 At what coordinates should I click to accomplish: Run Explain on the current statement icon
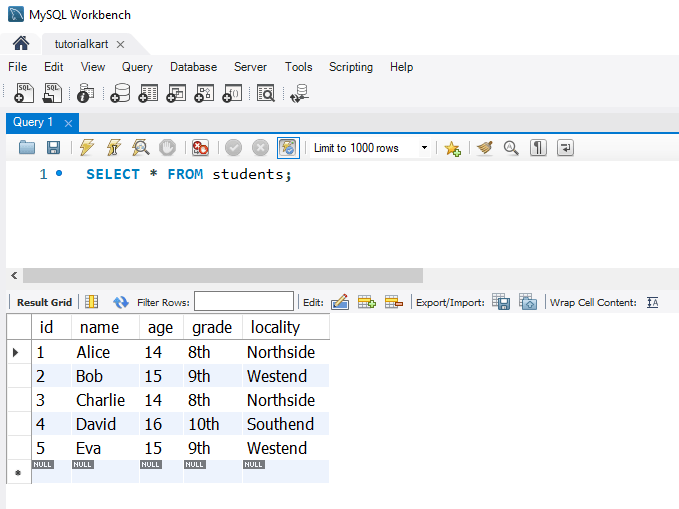[x=141, y=148]
